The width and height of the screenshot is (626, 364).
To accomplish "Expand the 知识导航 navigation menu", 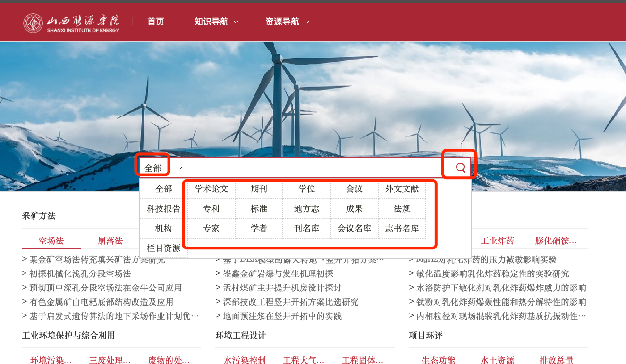I will [x=216, y=22].
